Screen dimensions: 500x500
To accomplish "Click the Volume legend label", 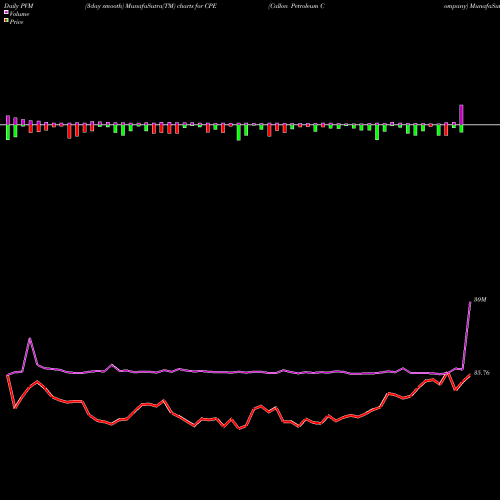I will click(19, 14).
